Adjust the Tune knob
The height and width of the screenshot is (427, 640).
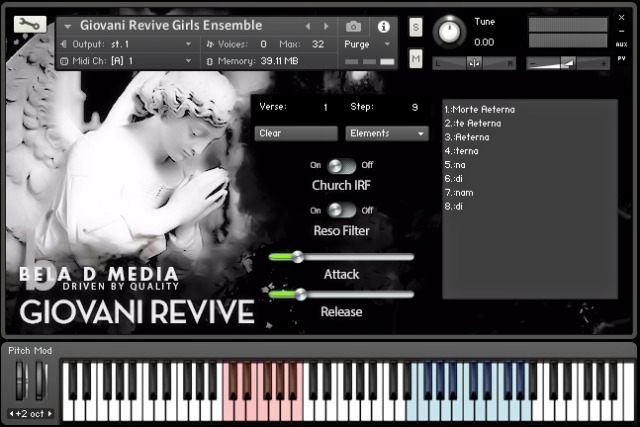449,32
